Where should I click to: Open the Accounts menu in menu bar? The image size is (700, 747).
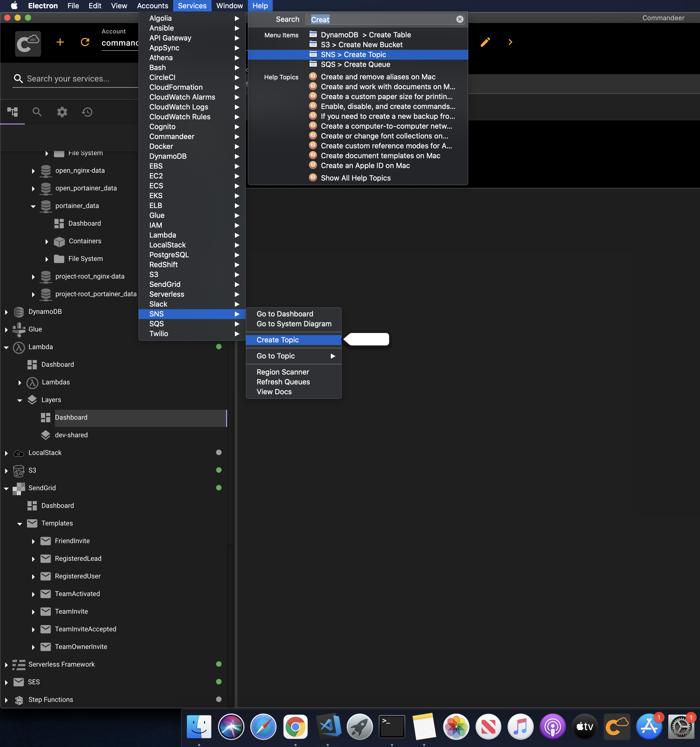coord(152,6)
